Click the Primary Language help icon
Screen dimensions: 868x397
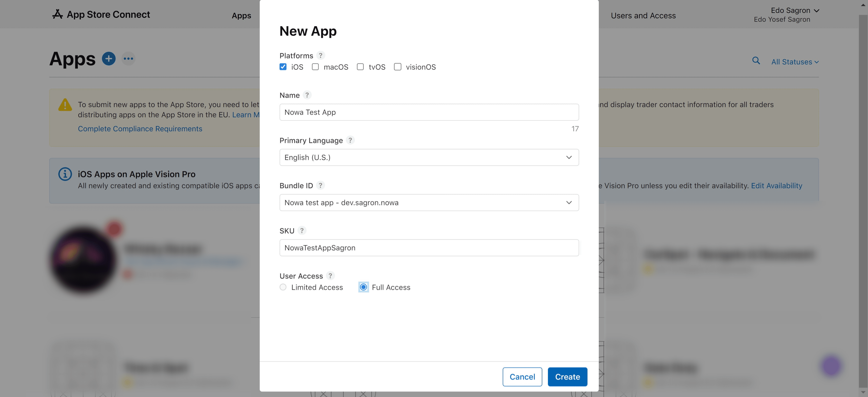(x=350, y=140)
